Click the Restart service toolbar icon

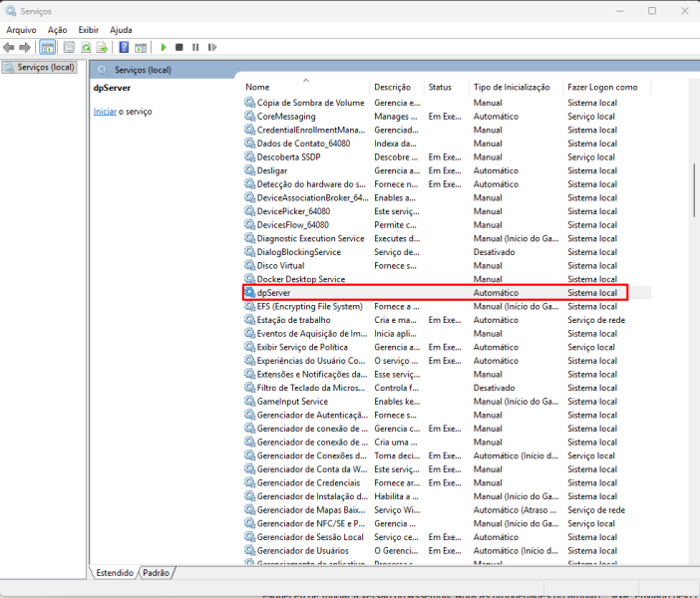point(212,47)
